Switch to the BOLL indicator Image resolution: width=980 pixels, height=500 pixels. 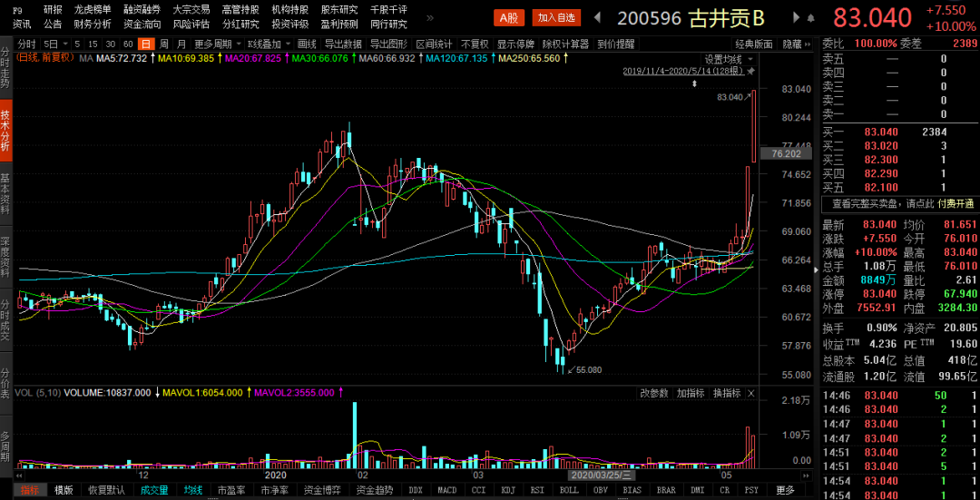click(569, 490)
